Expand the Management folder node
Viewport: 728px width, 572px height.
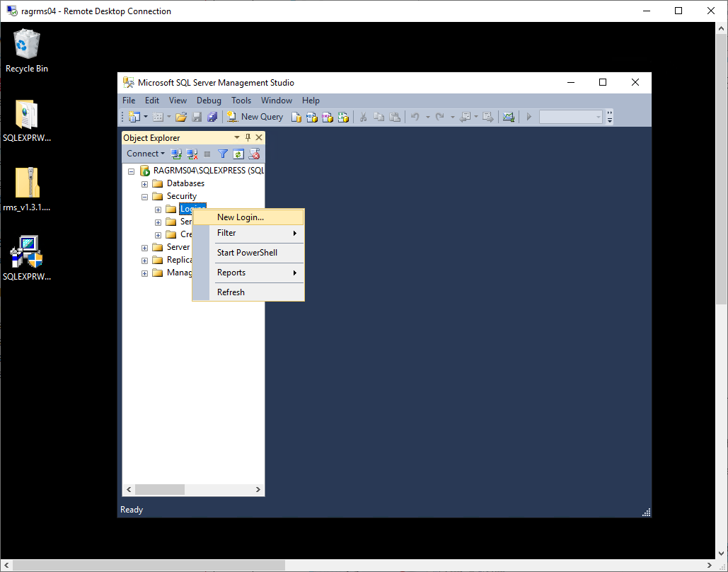pos(145,273)
